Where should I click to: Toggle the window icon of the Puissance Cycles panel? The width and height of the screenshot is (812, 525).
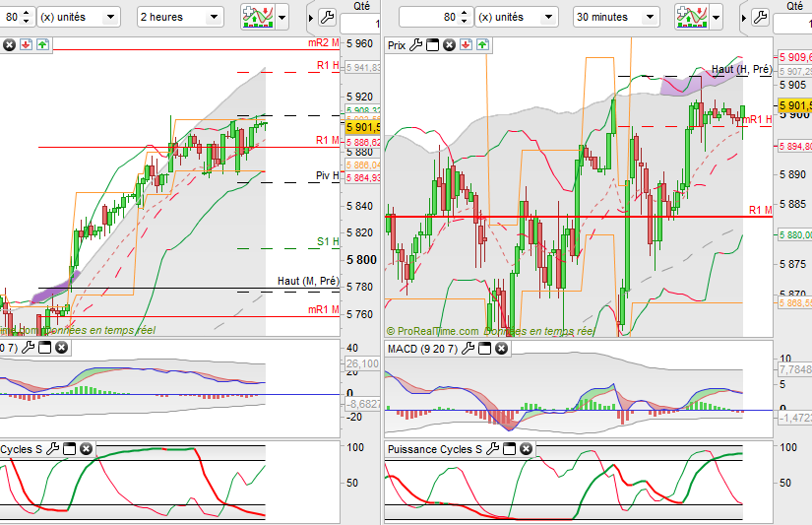pyautogui.click(x=509, y=449)
